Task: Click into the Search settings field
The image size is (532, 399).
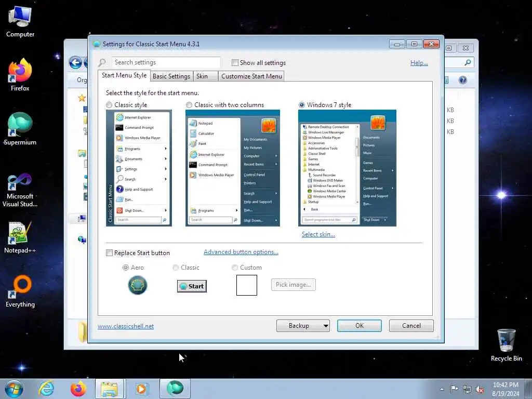Action: pyautogui.click(x=166, y=62)
